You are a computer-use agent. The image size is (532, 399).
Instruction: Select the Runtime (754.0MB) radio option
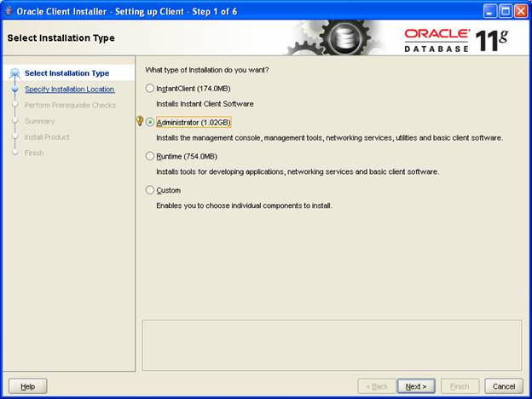click(x=150, y=156)
